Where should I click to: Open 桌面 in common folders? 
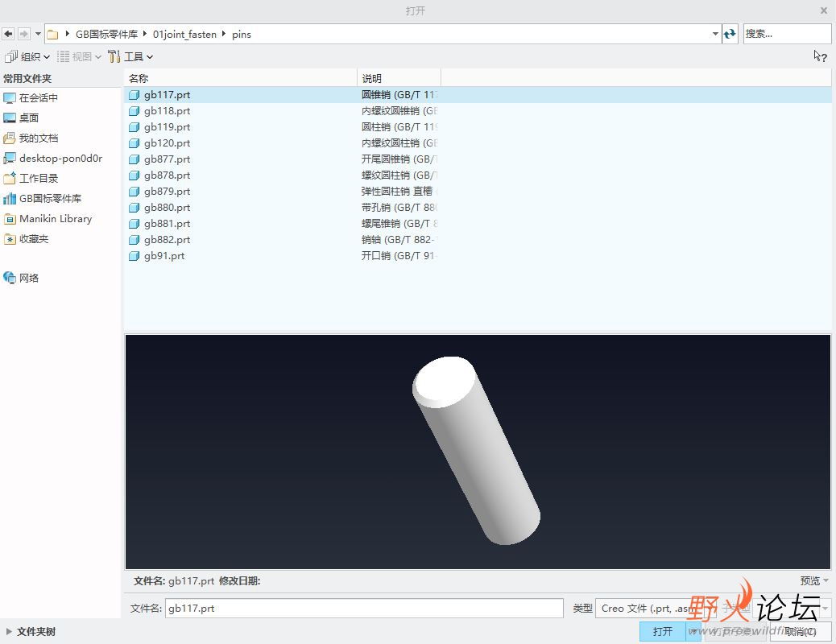21,118
